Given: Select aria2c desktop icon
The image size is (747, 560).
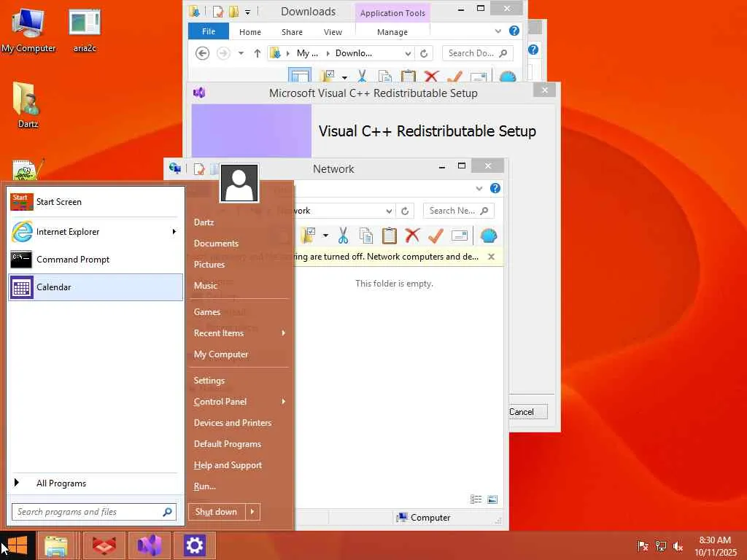Looking at the screenshot, I should point(85,31).
